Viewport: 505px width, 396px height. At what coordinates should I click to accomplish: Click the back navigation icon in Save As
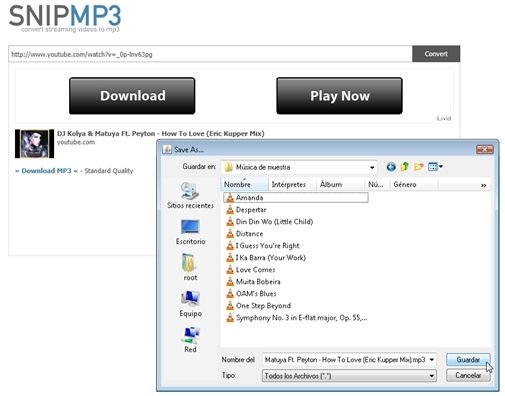391,167
